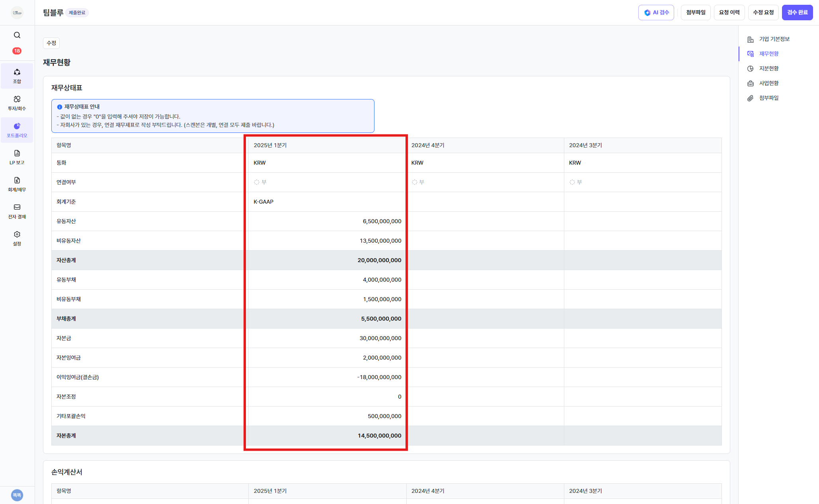Screen dimensions: 819x504
Task: Navigate to 재무현황 section
Action: (768, 54)
